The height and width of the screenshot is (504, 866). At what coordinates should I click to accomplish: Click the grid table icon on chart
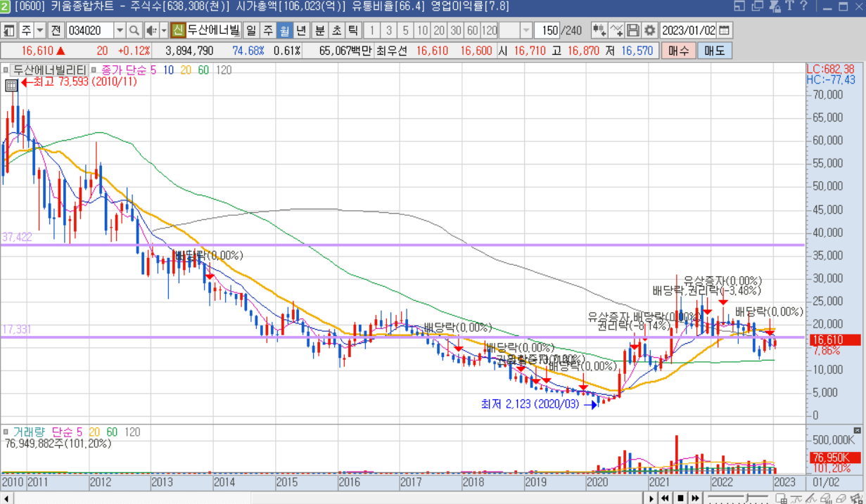pos(11,85)
